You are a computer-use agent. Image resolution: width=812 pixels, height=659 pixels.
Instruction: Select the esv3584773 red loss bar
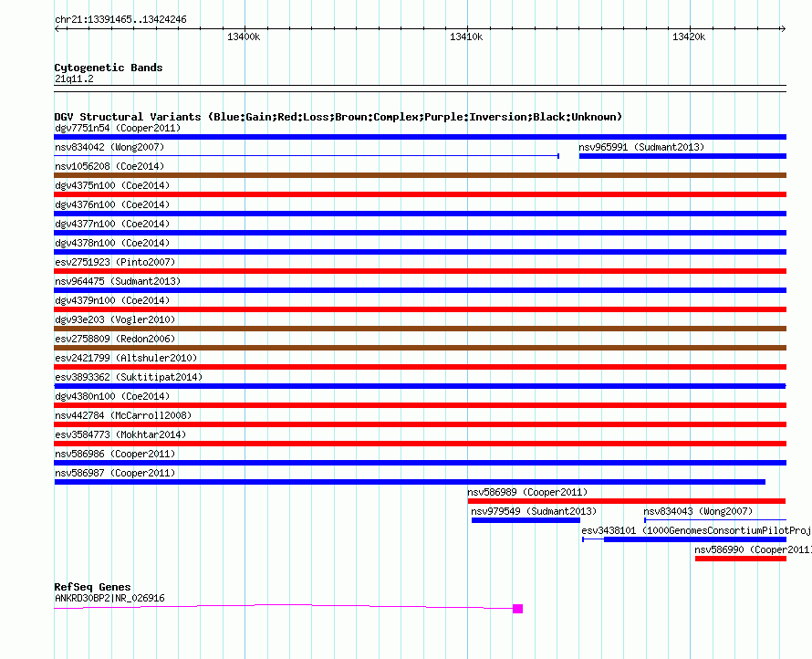click(x=420, y=444)
